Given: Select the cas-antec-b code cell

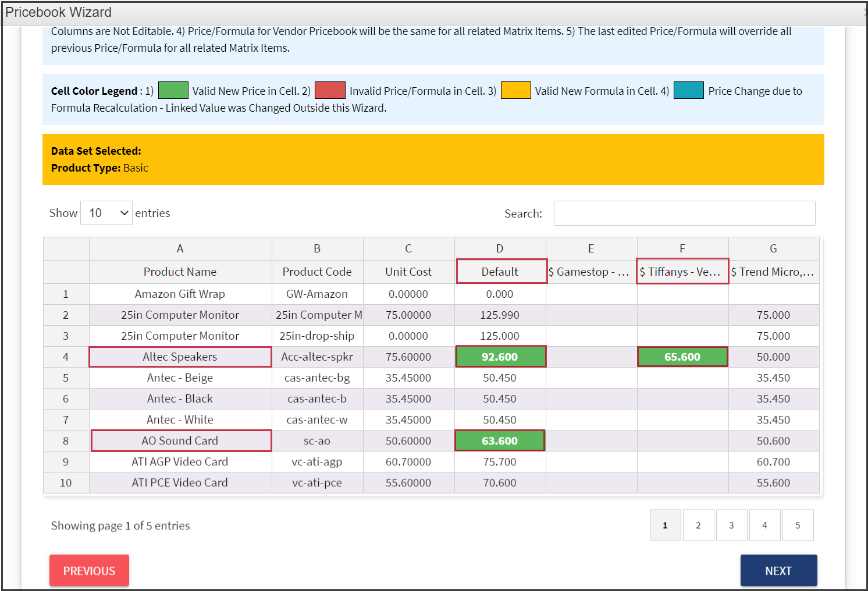Looking at the screenshot, I should (x=317, y=398).
